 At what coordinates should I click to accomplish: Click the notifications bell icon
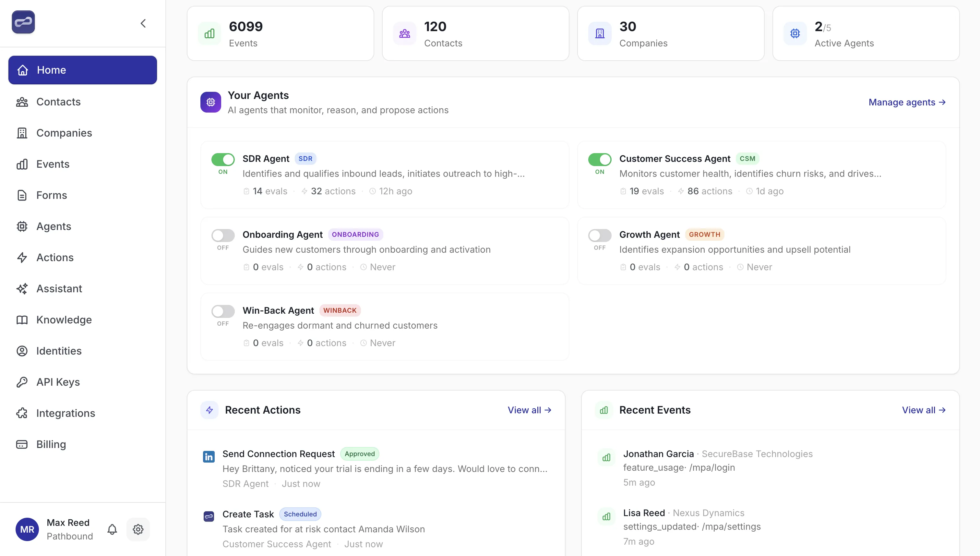(x=112, y=529)
